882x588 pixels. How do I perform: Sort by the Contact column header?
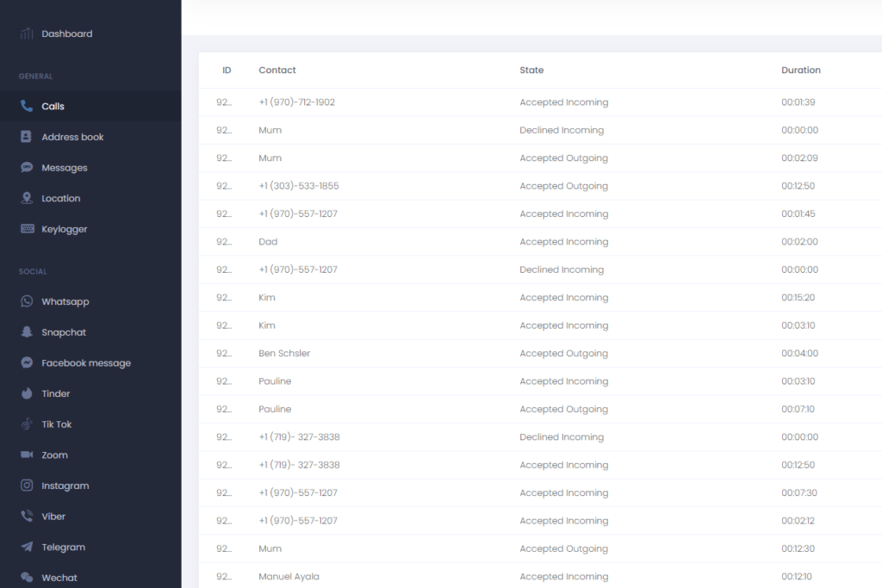point(276,70)
